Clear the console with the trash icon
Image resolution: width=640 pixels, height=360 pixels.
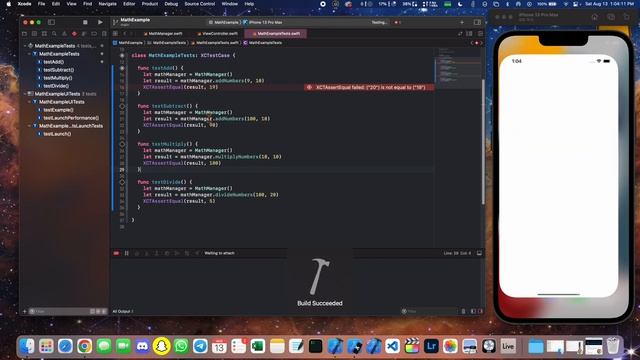pyautogui.click(x=463, y=311)
